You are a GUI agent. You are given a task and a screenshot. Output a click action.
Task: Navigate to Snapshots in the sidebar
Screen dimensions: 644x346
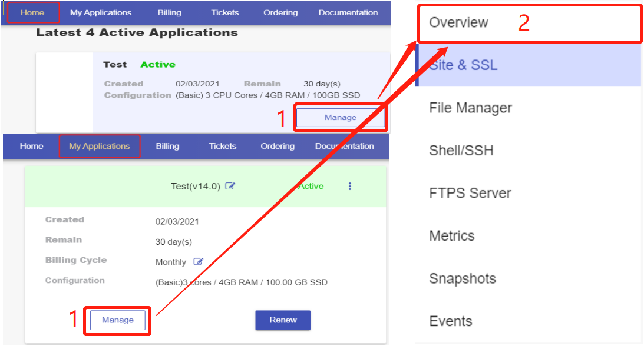tap(462, 279)
